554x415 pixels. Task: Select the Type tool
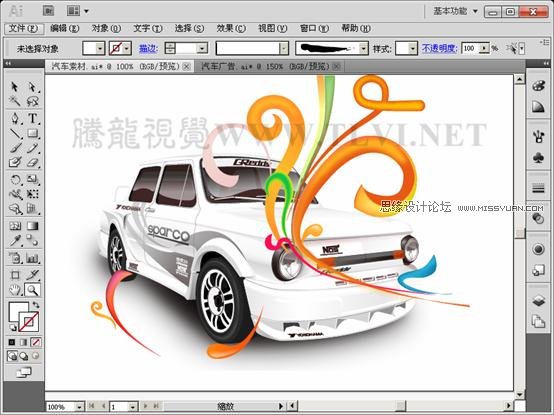32,118
